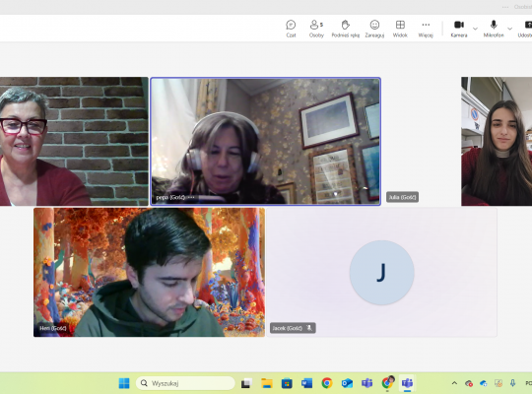Mute the Mikrofon microphone

click(x=494, y=29)
